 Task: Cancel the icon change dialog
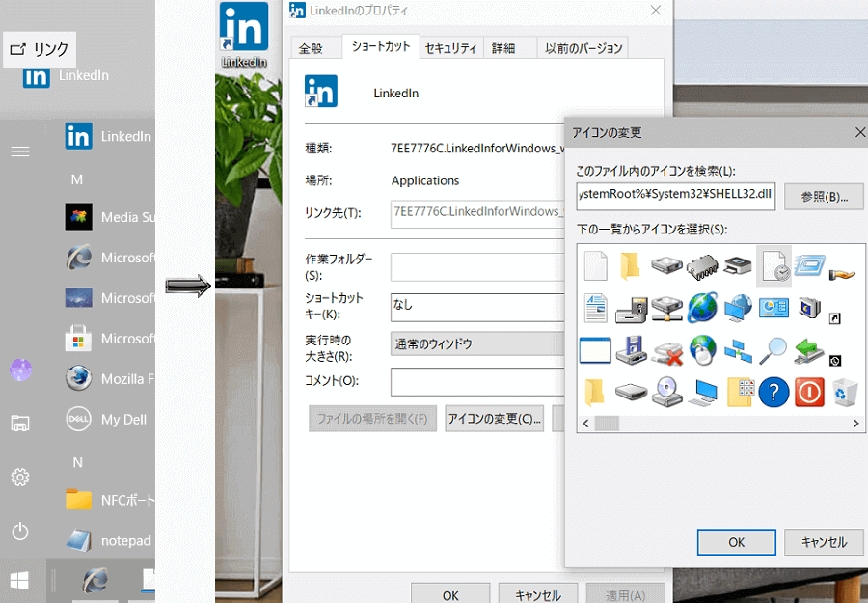tap(825, 542)
